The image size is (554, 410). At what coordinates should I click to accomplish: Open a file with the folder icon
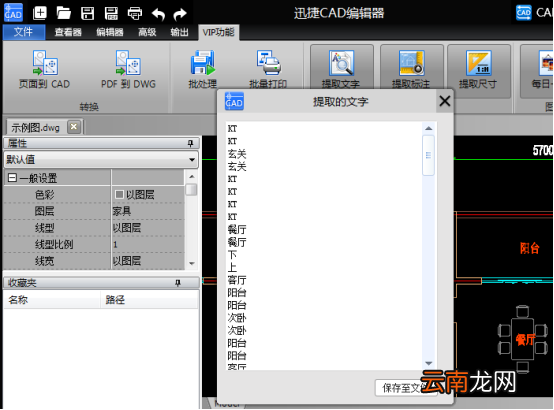click(64, 13)
